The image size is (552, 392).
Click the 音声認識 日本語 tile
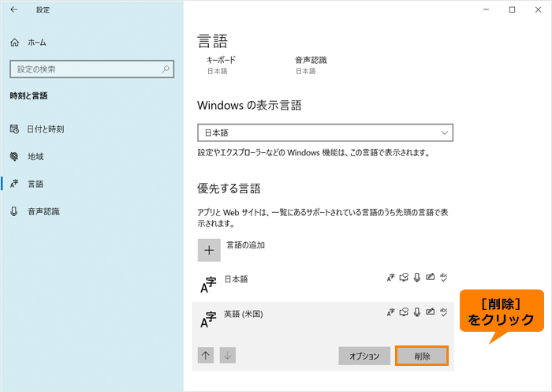pyautogui.click(x=311, y=65)
